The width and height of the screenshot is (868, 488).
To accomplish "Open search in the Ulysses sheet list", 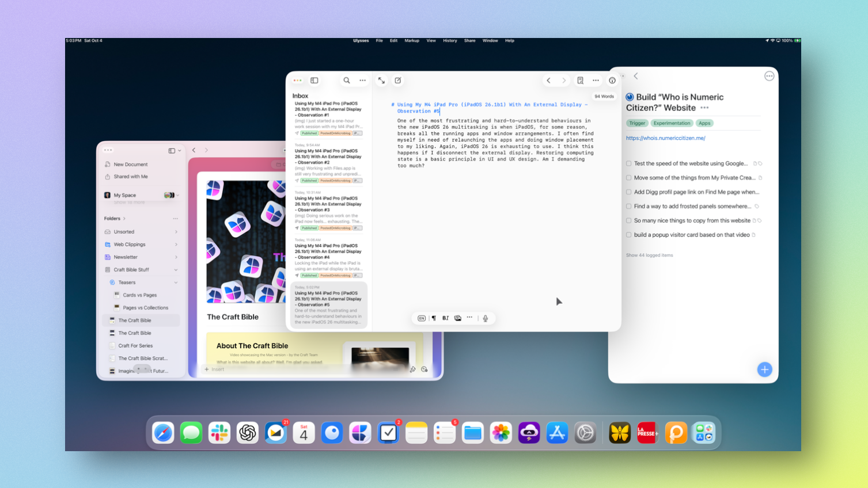I will [347, 81].
